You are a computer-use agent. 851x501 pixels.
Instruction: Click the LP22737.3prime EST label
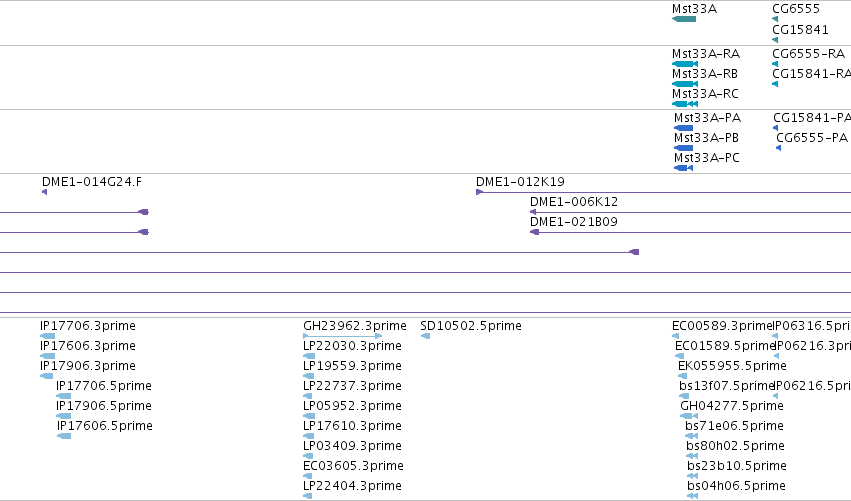[352, 386]
